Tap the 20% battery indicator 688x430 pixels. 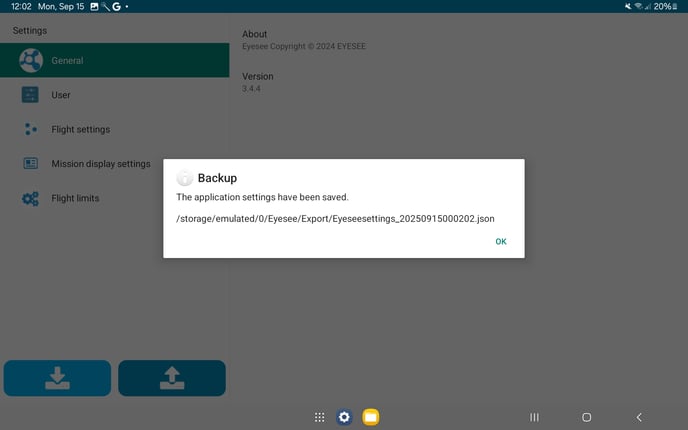tap(665, 6)
